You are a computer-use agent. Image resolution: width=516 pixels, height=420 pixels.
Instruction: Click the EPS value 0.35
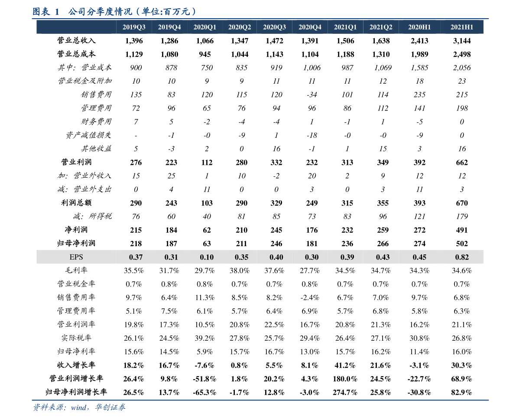241,257
